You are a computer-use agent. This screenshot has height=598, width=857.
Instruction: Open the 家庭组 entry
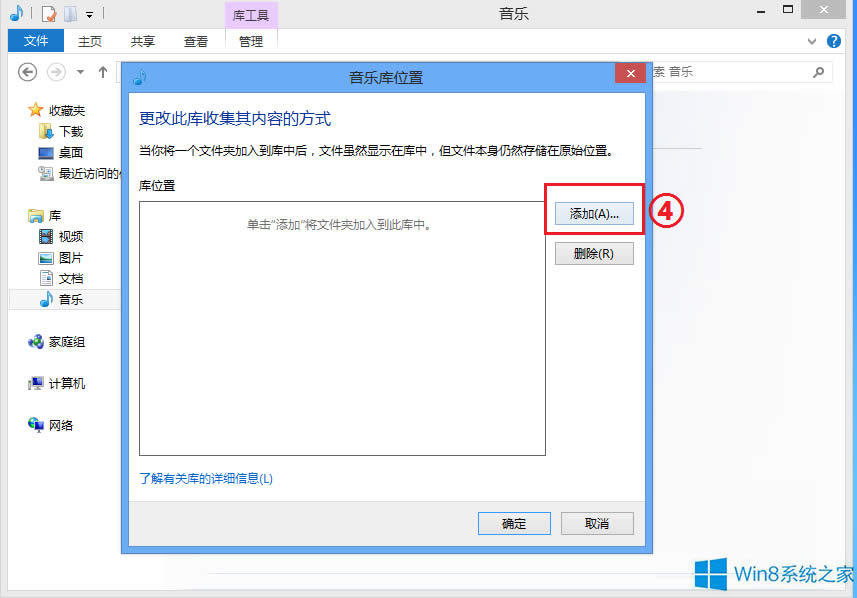point(66,341)
